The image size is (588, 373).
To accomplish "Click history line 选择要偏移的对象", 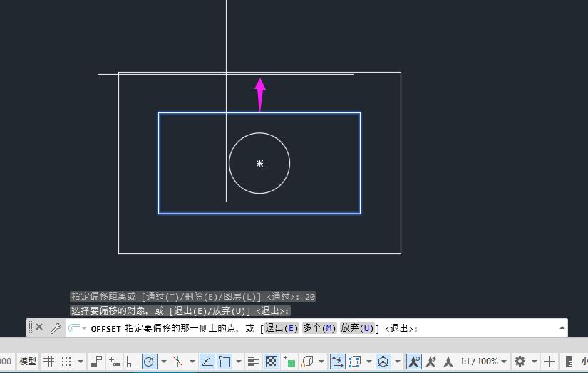I will (x=180, y=311).
